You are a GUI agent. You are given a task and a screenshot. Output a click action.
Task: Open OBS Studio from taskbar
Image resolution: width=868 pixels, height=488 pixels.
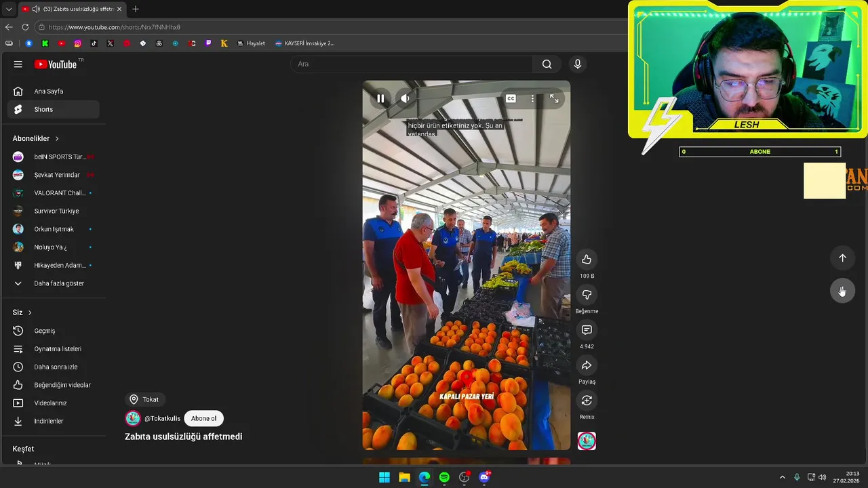coord(465,477)
